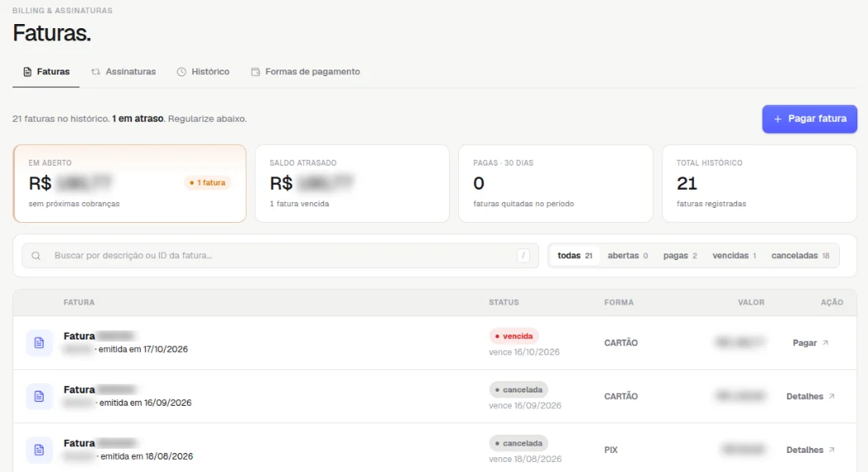
Task: Filter by todas 21
Action: tap(575, 256)
